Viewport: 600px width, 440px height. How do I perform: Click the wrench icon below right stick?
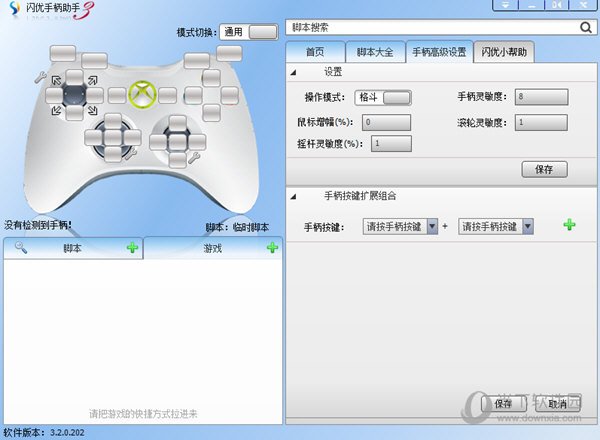(x=194, y=158)
